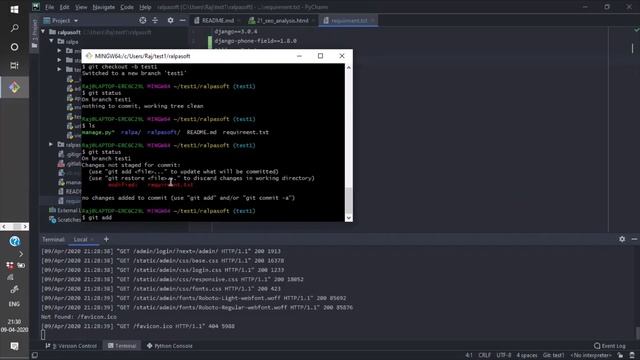Click the PyCharm logo in the title bar
The width and height of the screenshot is (640, 360).
coord(36,7)
